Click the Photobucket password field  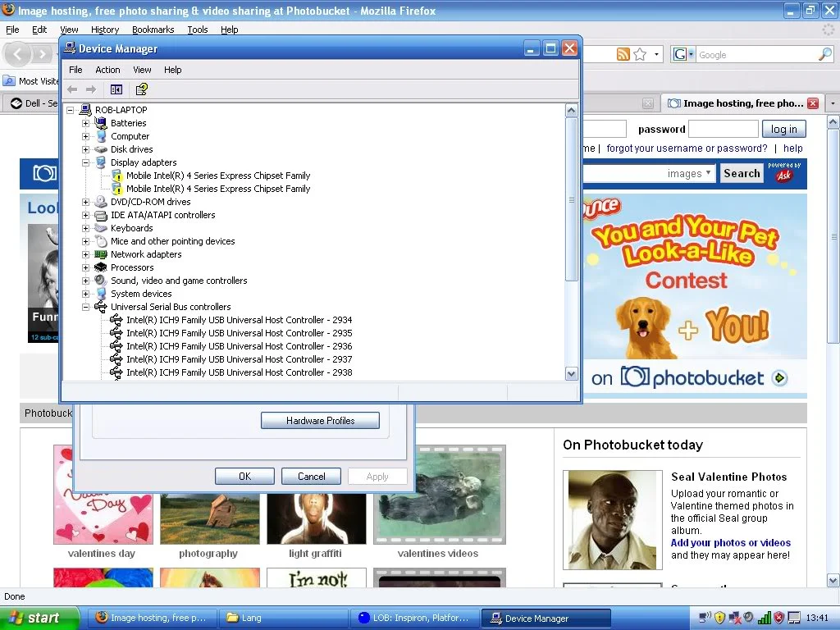tap(724, 129)
